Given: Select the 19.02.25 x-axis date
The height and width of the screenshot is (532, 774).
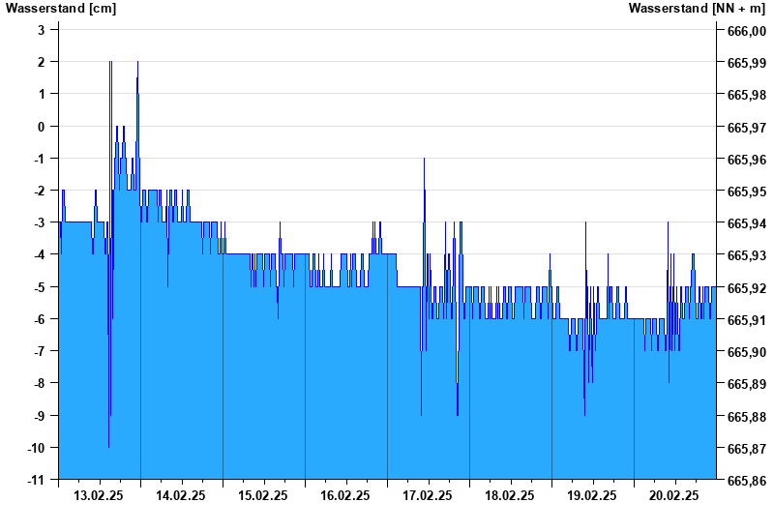Looking at the screenshot, I should click(592, 495).
